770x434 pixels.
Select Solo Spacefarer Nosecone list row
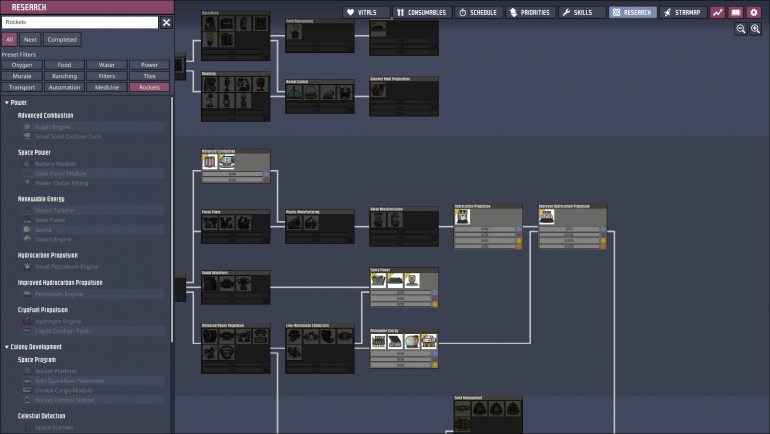pos(93,381)
